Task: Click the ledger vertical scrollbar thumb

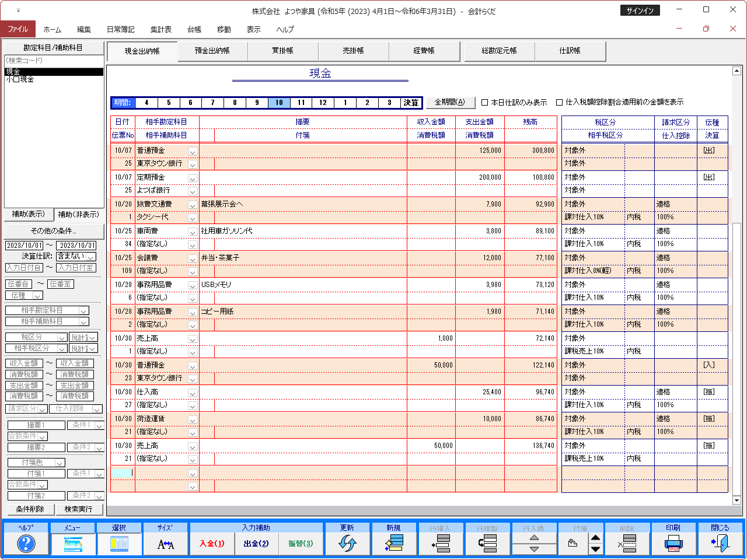Action: (736, 359)
